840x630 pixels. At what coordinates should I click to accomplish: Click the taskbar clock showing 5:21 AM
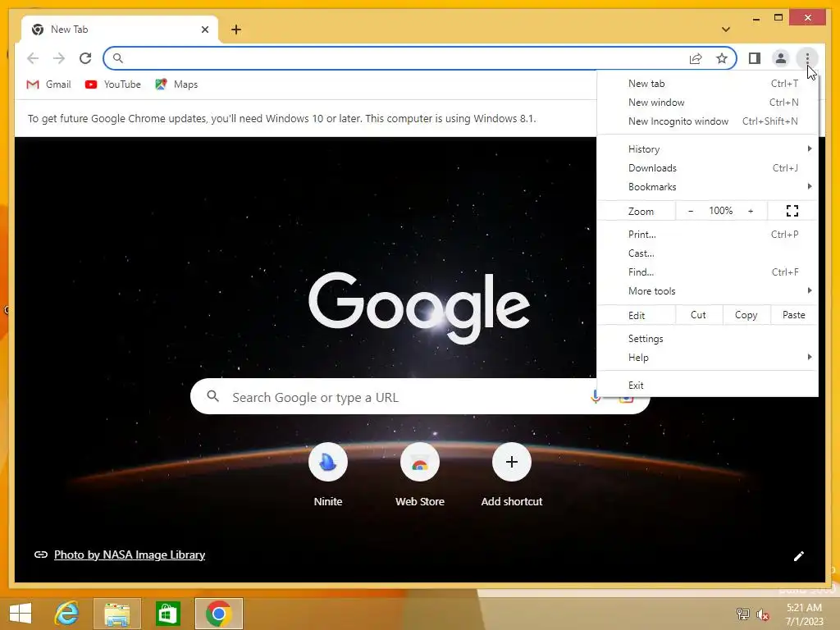pyautogui.click(x=804, y=614)
